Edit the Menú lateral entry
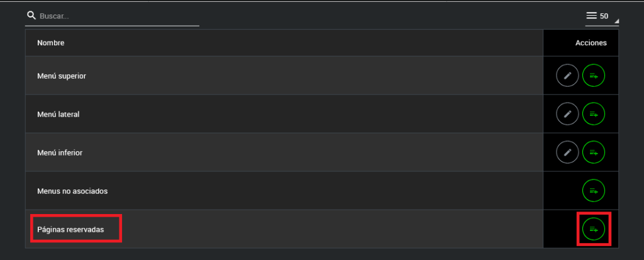Viewport: 644px width, 260px height. tap(567, 114)
